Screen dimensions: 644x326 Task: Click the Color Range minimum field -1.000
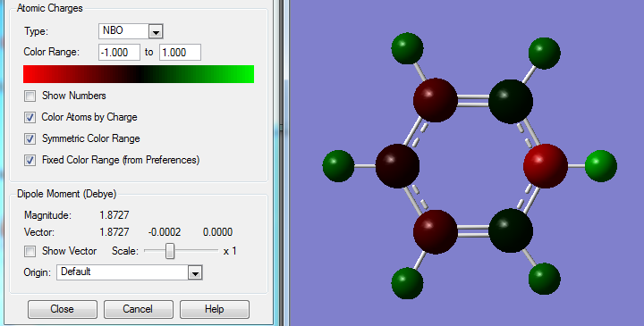[119, 53]
